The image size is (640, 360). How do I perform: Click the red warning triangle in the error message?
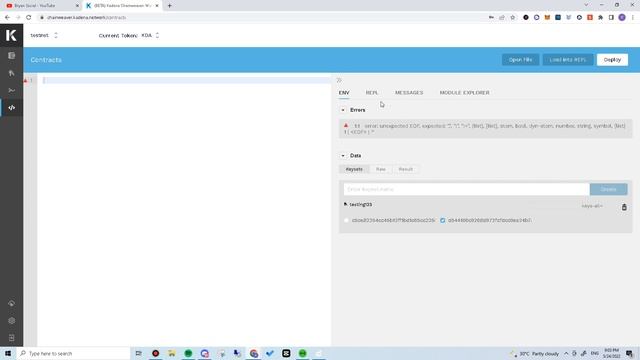346,126
